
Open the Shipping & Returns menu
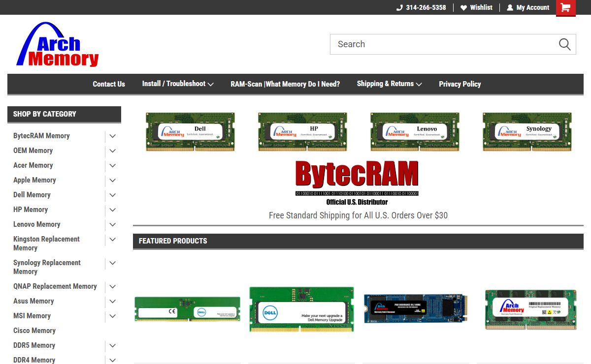tap(390, 84)
